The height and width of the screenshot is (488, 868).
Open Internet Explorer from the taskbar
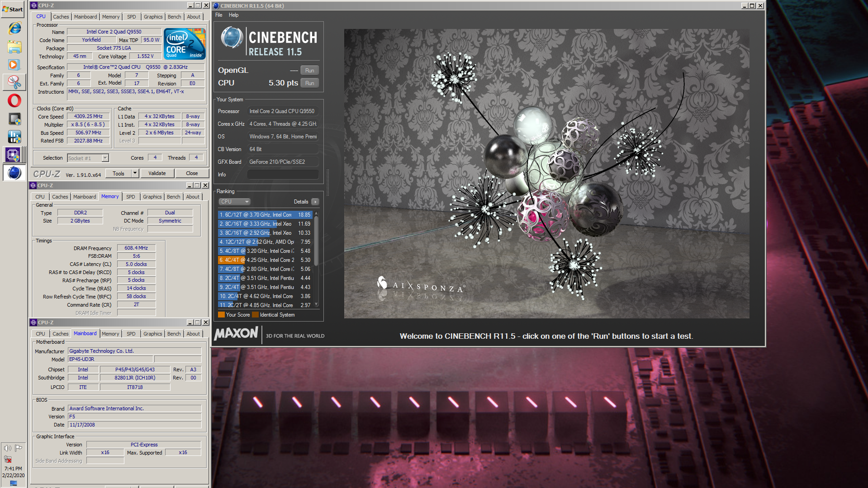pos(14,28)
